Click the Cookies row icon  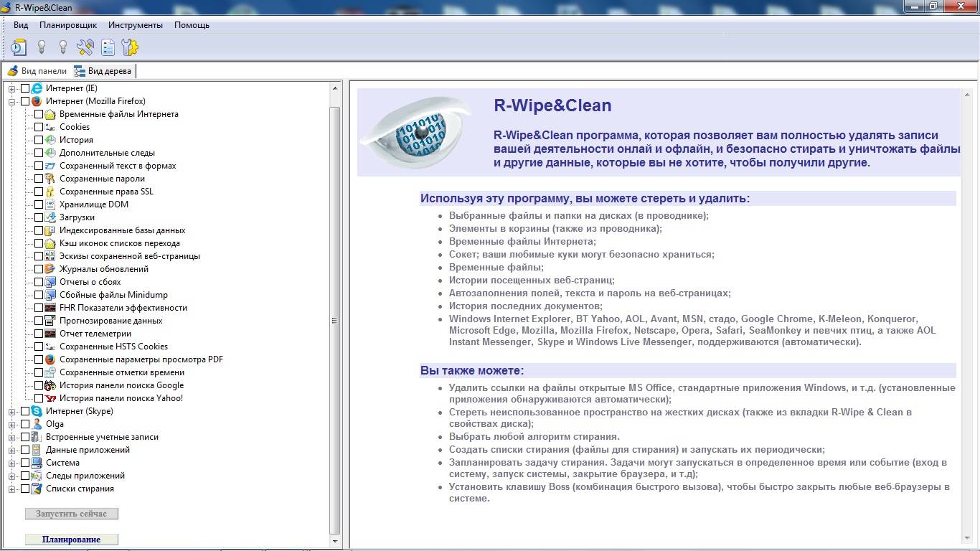[x=50, y=127]
